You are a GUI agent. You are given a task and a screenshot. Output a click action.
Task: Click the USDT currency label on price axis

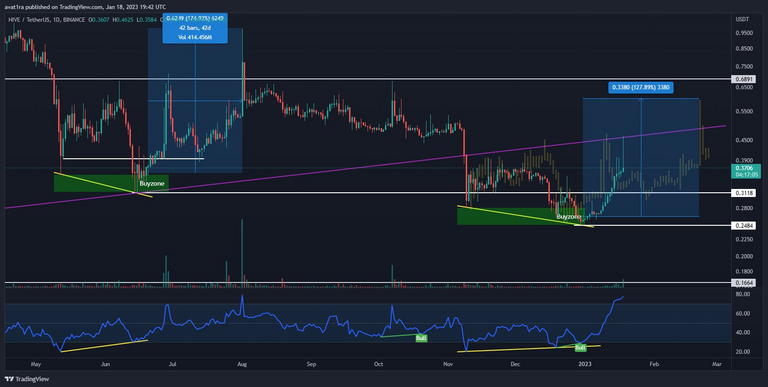click(742, 19)
